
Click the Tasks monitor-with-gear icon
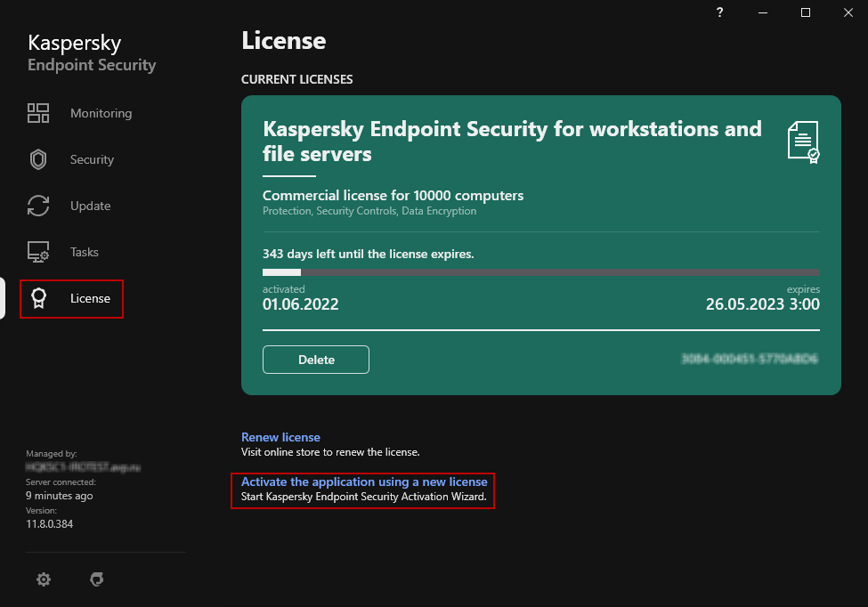click(38, 252)
